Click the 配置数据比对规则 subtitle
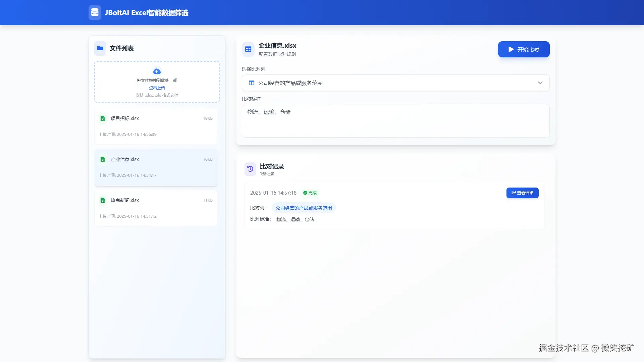This screenshot has width=644, height=362. tap(277, 54)
